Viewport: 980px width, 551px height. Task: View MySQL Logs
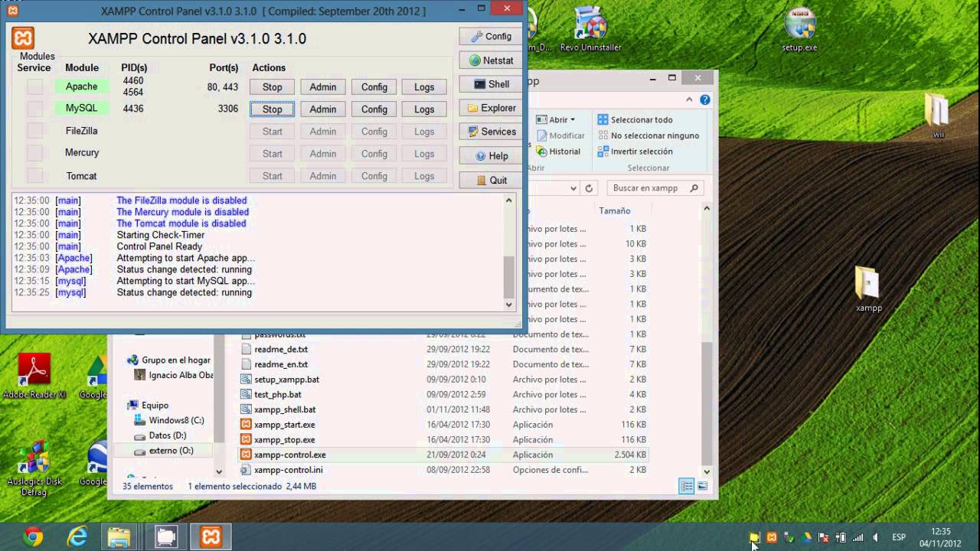[424, 109]
